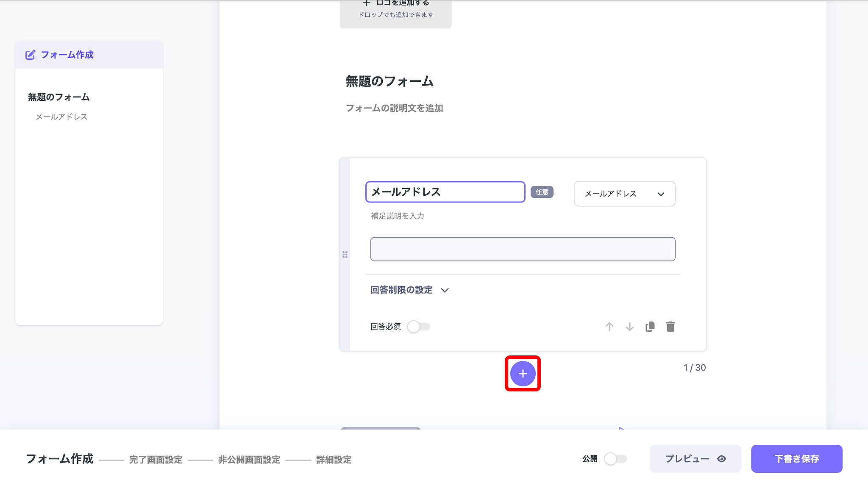Delete the question with trash icon
Viewport: 868px width, 488px height.
point(670,326)
